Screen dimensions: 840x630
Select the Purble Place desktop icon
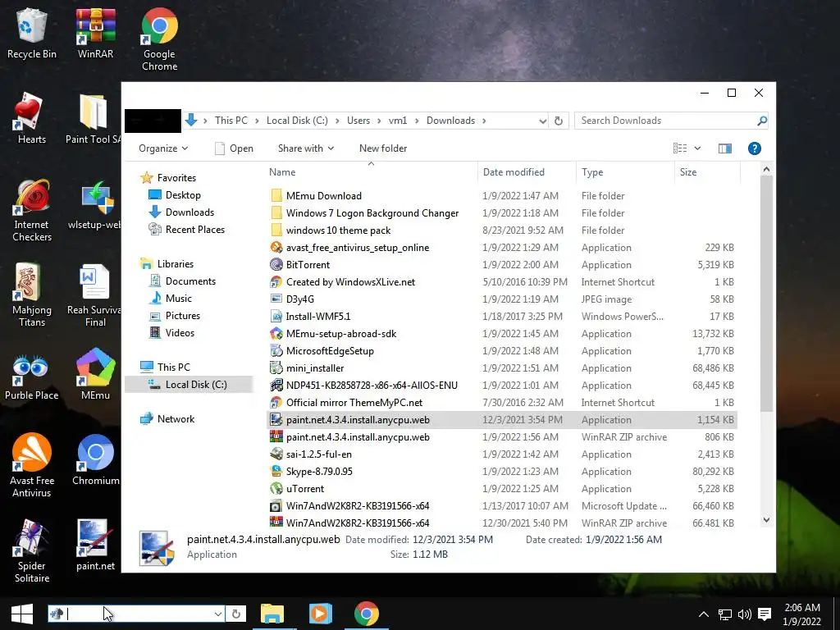click(32, 374)
